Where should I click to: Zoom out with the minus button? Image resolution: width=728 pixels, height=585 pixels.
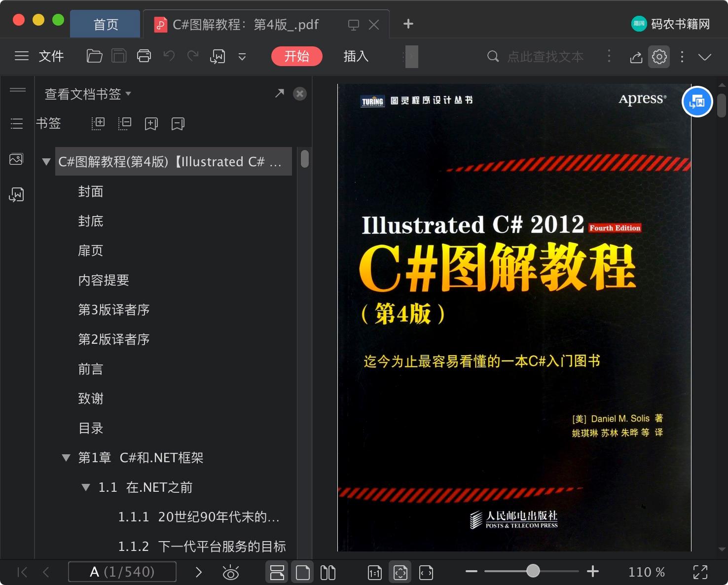[x=472, y=572]
